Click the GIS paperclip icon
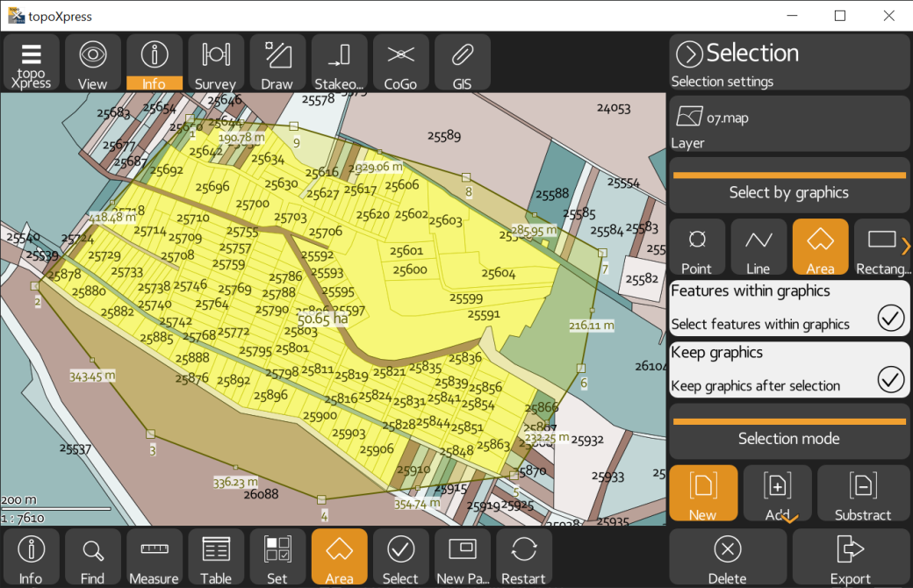This screenshot has width=913, height=588. (462, 62)
